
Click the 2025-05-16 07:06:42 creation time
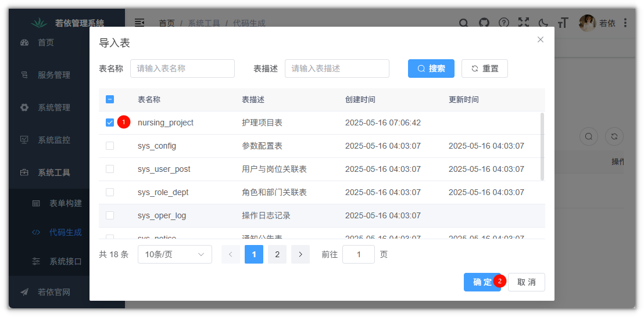383,123
